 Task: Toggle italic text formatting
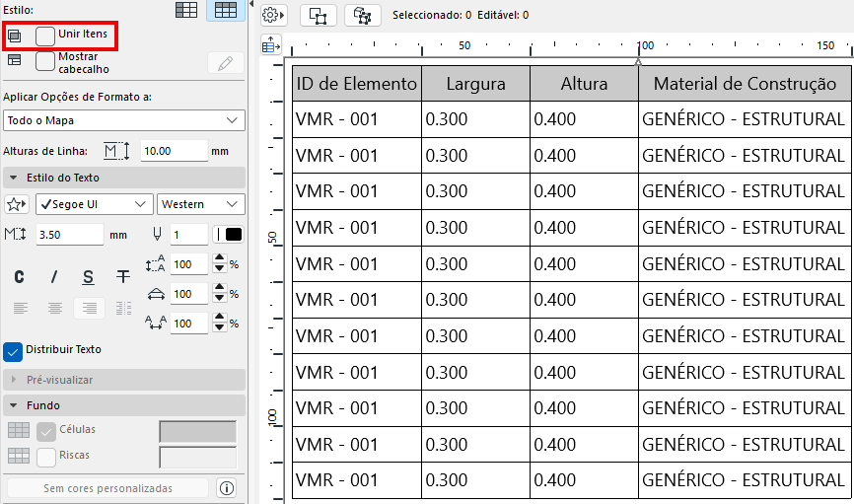53,277
